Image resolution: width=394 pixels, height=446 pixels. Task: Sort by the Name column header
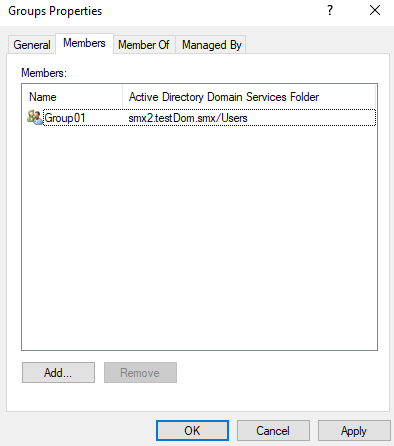click(x=72, y=97)
